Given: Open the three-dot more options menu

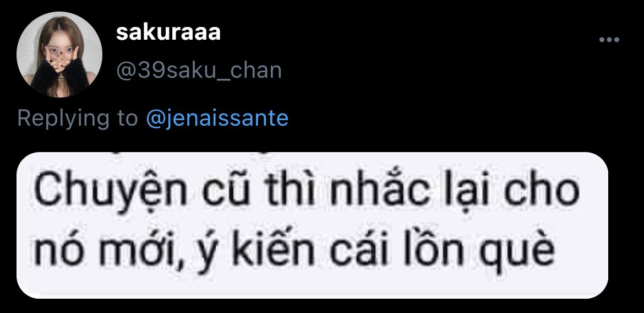Looking at the screenshot, I should [x=609, y=40].
